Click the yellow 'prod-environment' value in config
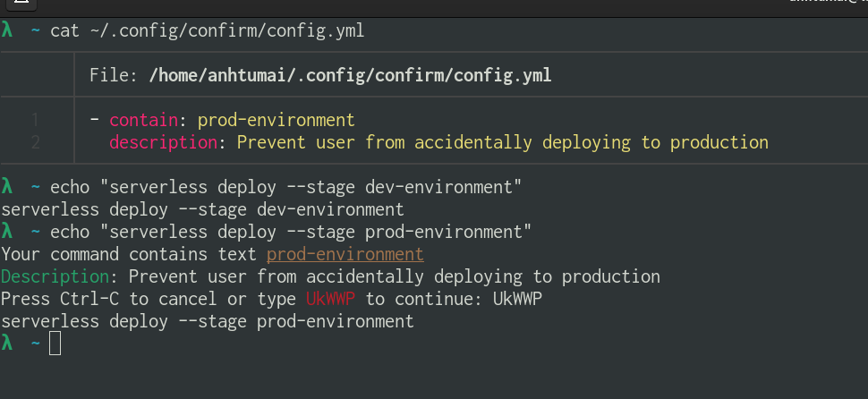Screen dimensions: 868x399 tap(277, 120)
